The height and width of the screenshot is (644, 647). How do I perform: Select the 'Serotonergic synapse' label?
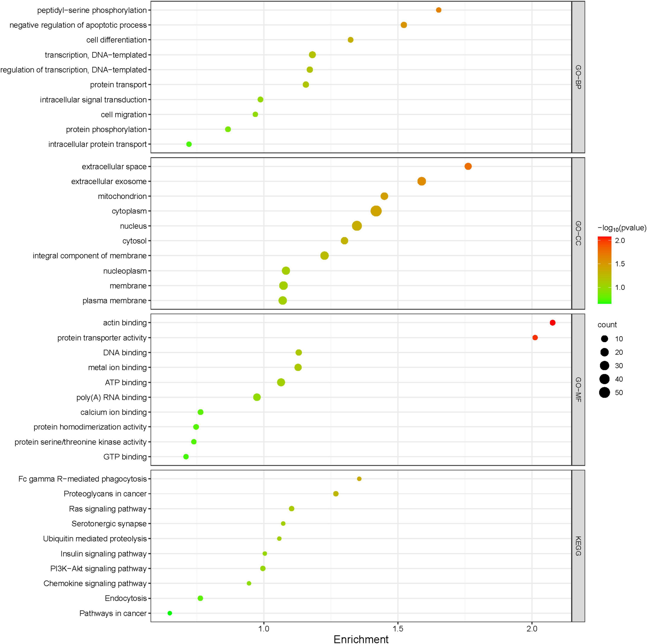[x=109, y=524]
